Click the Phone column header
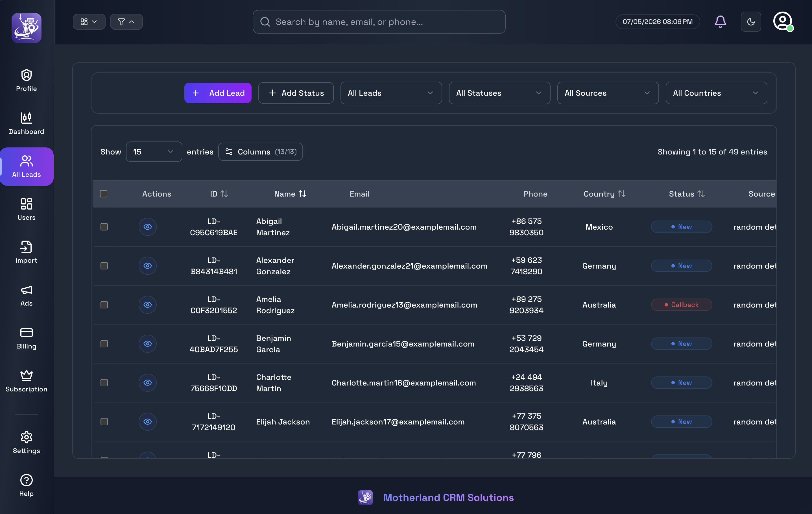Image resolution: width=812 pixels, height=514 pixels. point(535,193)
